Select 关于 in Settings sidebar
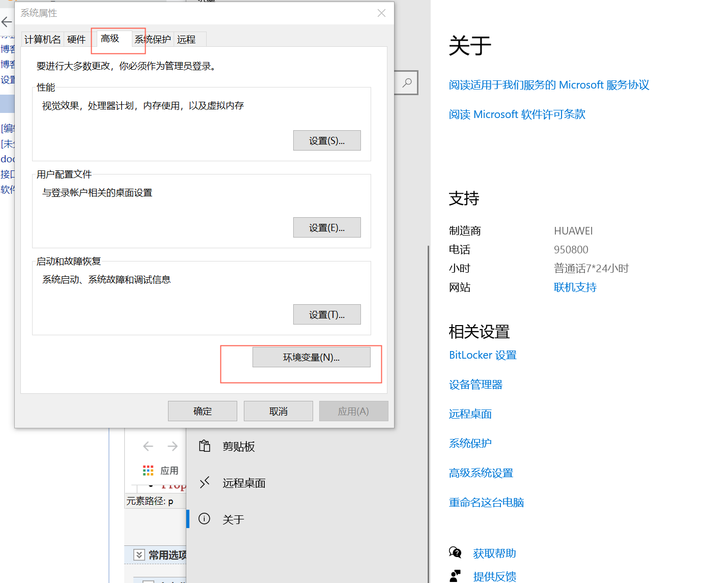 click(x=307, y=519)
